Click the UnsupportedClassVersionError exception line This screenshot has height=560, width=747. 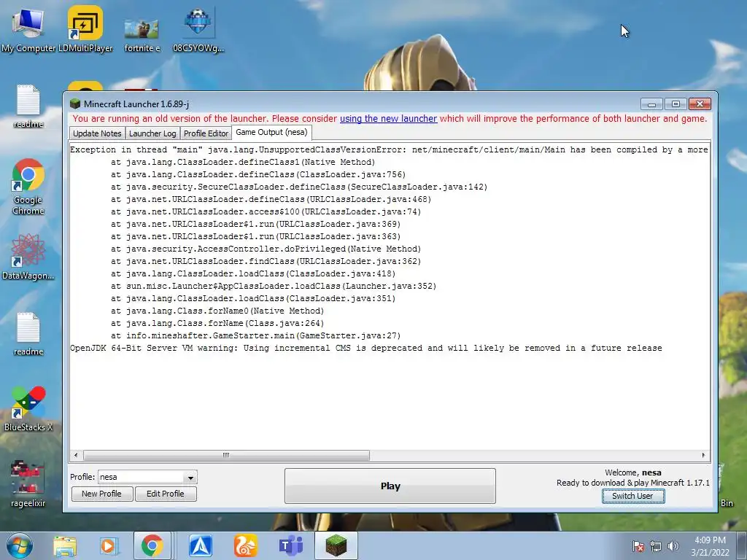[390, 150]
